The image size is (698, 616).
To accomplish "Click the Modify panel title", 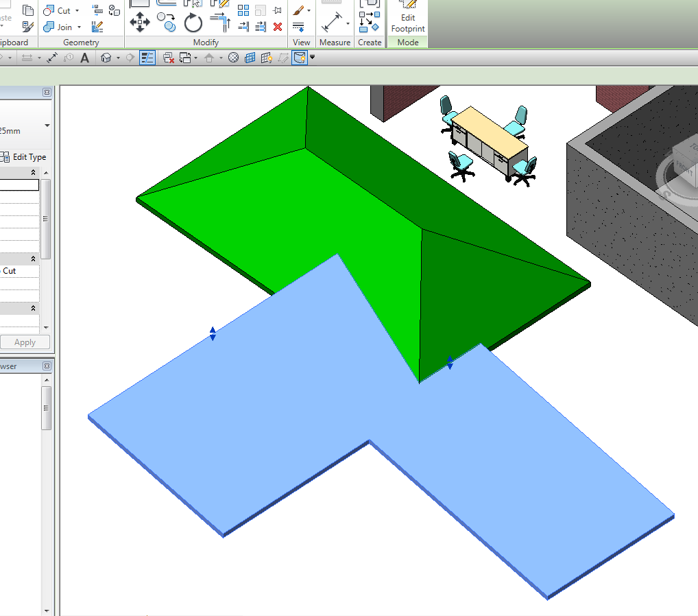I will coord(206,43).
